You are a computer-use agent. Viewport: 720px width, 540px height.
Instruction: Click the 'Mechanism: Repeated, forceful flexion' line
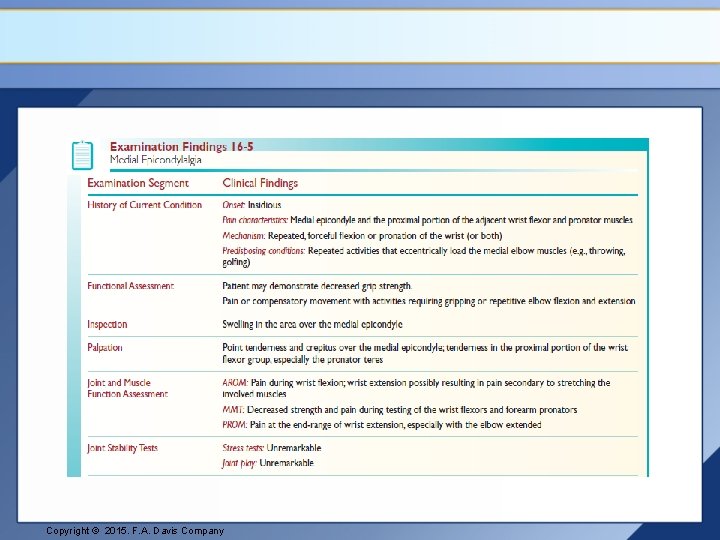pyautogui.click(x=362, y=236)
